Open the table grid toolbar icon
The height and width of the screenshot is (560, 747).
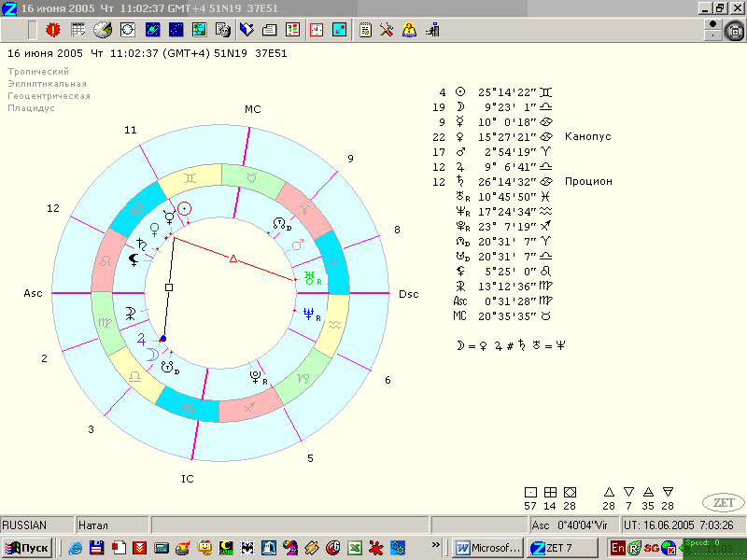pyautogui.click(x=78, y=30)
